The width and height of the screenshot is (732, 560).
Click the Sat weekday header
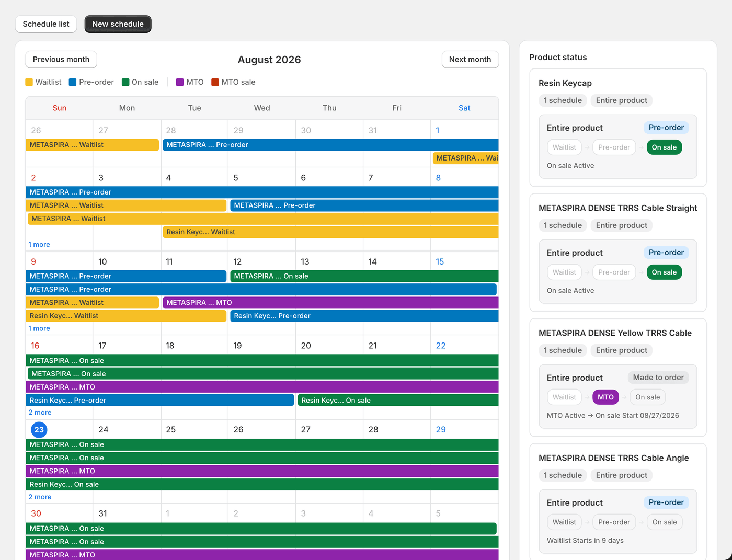point(464,108)
